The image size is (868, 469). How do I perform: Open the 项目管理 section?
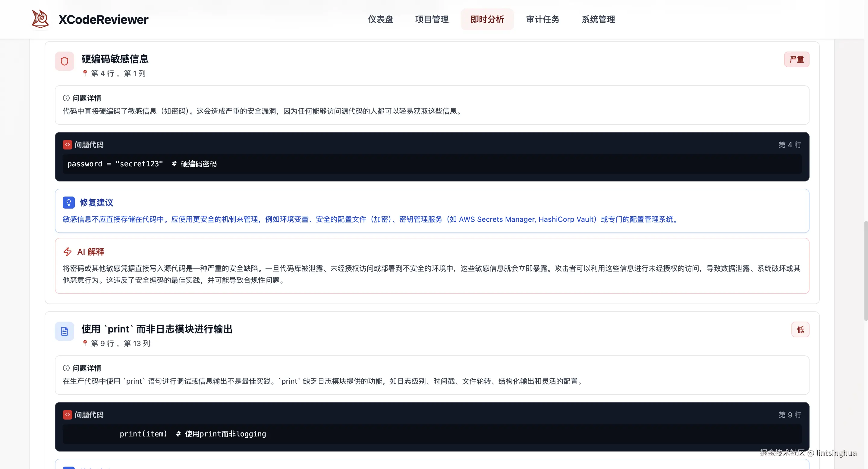pos(432,19)
